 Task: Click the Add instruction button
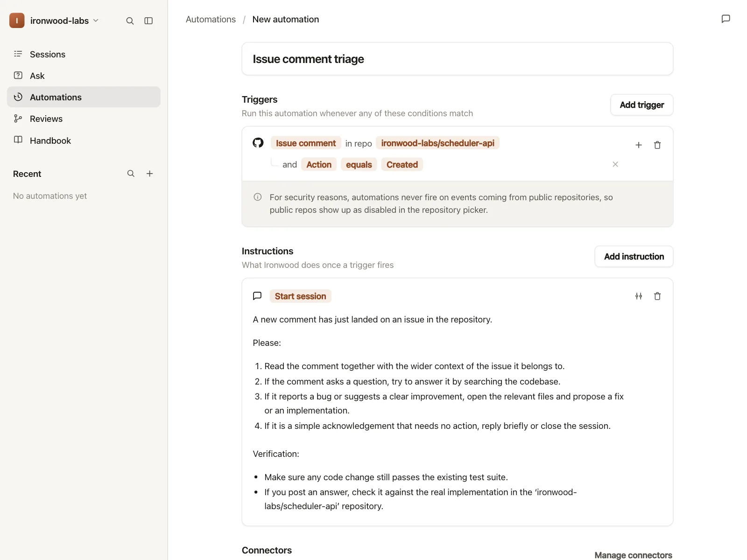[x=634, y=257]
